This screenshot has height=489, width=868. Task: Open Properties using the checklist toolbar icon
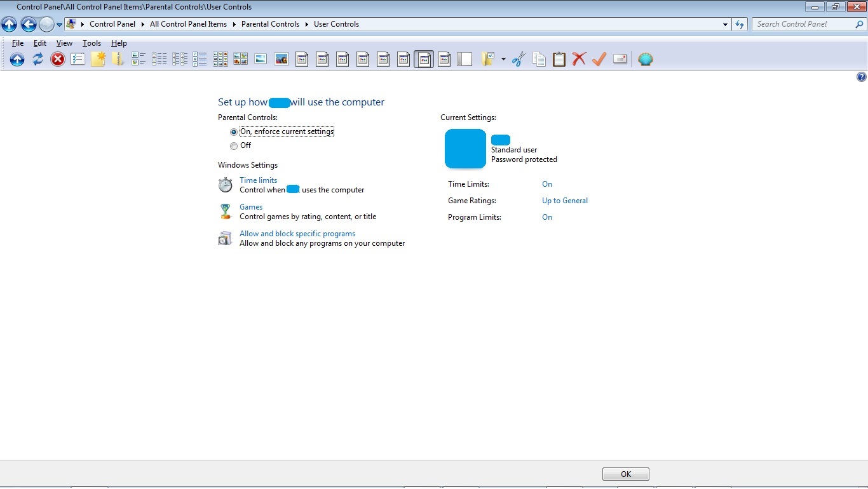78,59
